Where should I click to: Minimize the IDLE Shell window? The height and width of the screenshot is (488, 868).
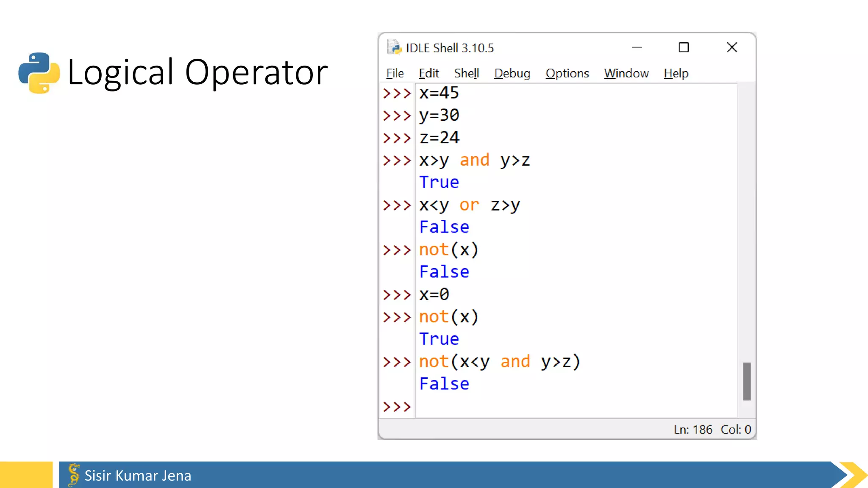tap(637, 47)
